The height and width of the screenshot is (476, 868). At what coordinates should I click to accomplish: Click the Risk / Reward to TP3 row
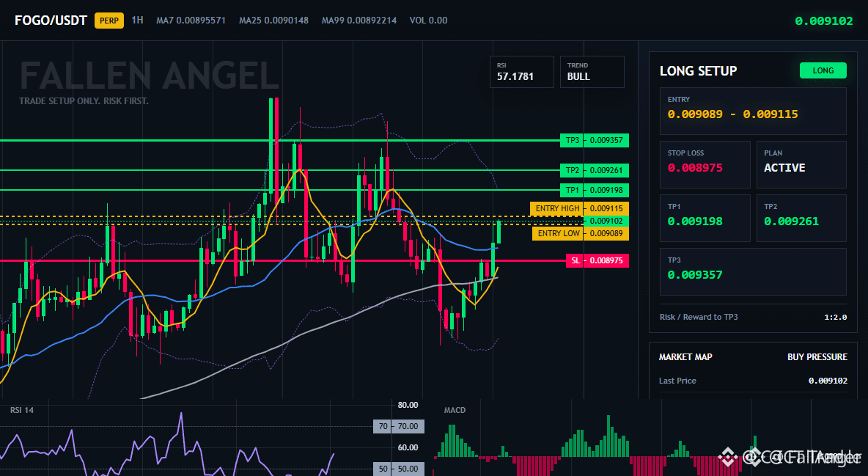pyautogui.click(x=753, y=317)
